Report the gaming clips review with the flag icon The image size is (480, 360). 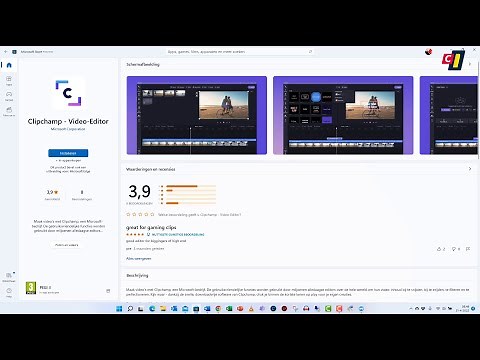(x=468, y=249)
